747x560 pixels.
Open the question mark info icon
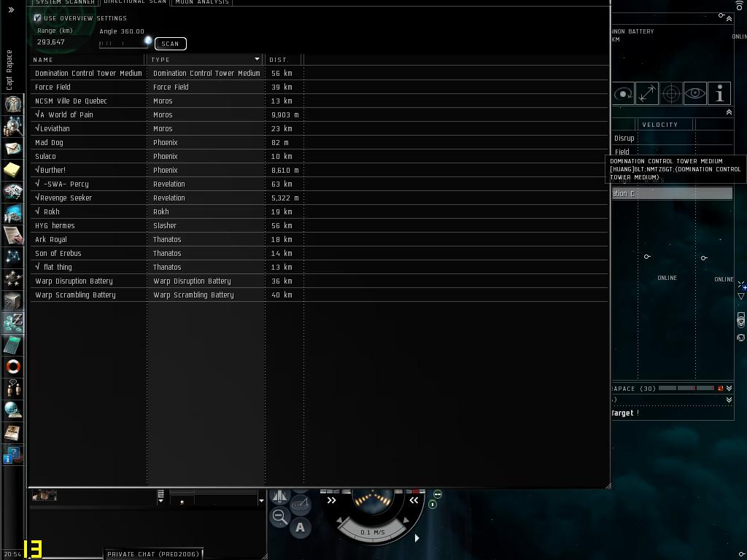pos(13,454)
